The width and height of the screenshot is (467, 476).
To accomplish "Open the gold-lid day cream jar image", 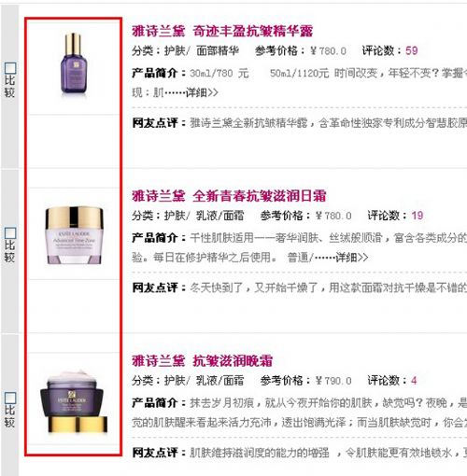I will click(74, 235).
